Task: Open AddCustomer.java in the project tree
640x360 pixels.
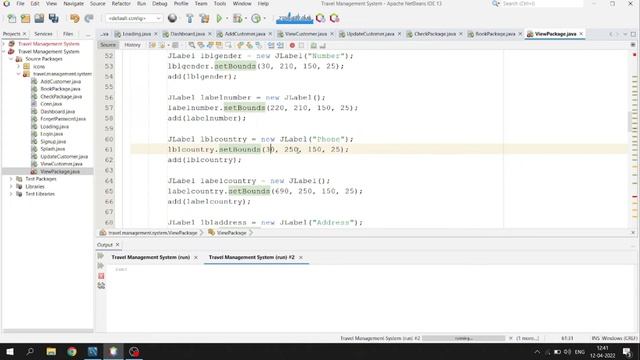Action: click(x=60, y=82)
